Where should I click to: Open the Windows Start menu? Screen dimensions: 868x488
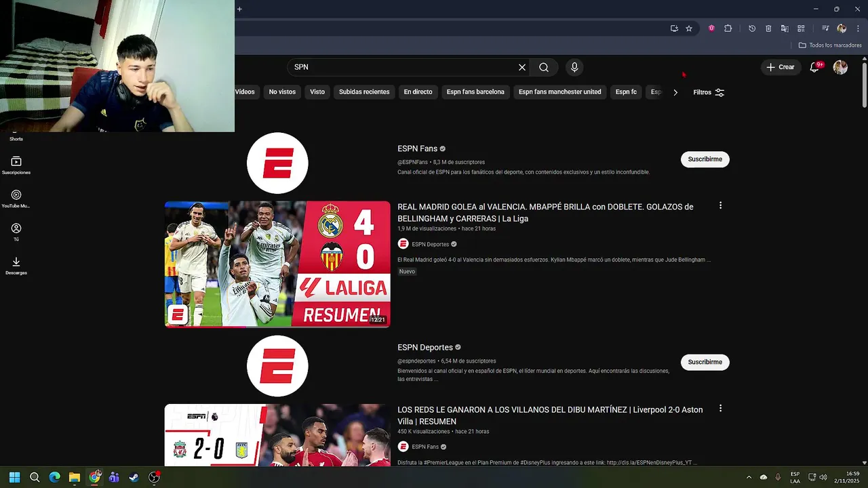14,477
